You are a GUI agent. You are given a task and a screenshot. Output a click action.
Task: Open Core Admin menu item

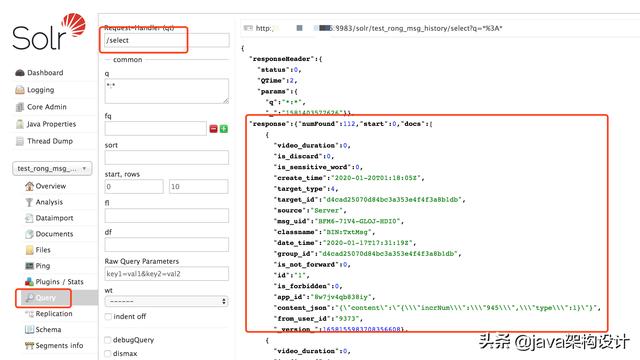tap(47, 107)
